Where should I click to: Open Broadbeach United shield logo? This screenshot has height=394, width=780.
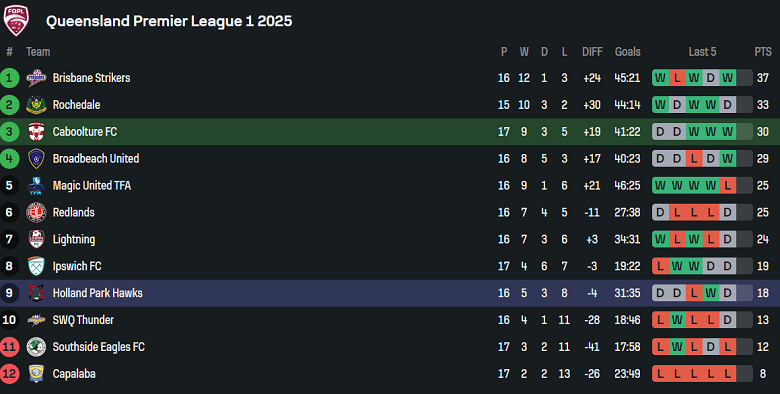coord(36,158)
